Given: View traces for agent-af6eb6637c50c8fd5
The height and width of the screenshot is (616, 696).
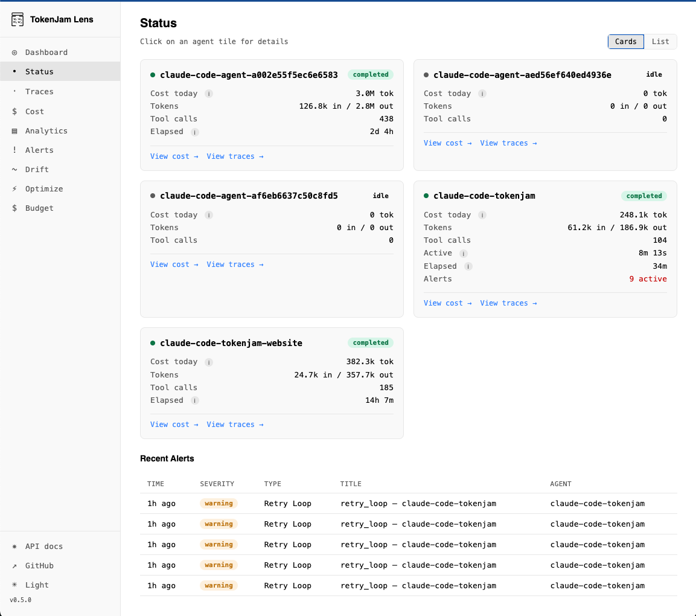Looking at the screenshot, I should click(235, 265).
